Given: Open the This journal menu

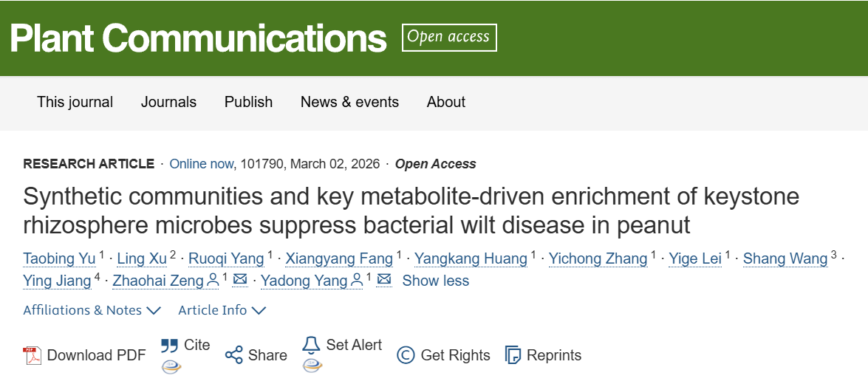Looking at the screenshot, I should [x=75, y=102].
